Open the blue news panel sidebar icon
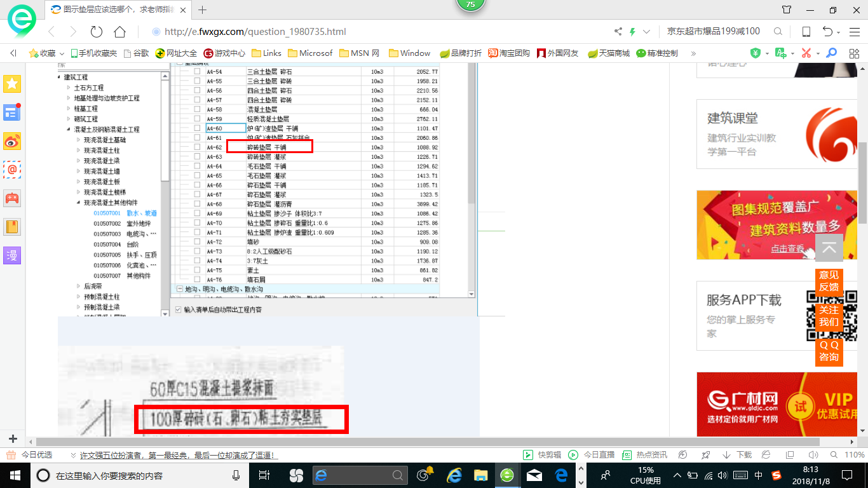This screenshot has width=868, height=488. (13, 112)
